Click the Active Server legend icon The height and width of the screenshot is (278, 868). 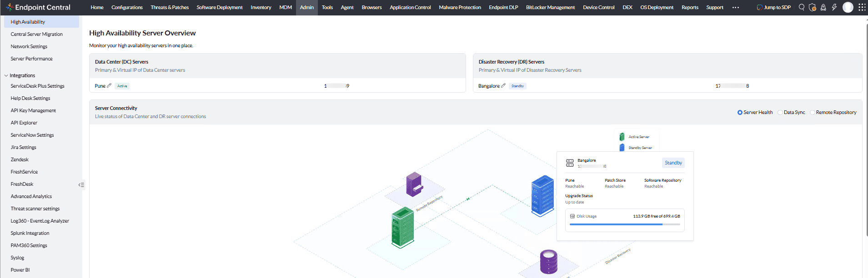[622, 137]
